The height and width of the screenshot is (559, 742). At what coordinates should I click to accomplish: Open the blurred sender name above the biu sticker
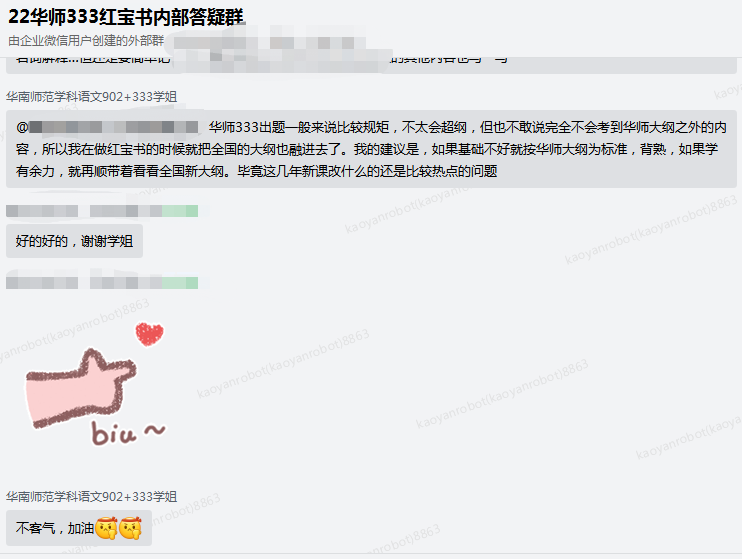[x=42, y=283]
